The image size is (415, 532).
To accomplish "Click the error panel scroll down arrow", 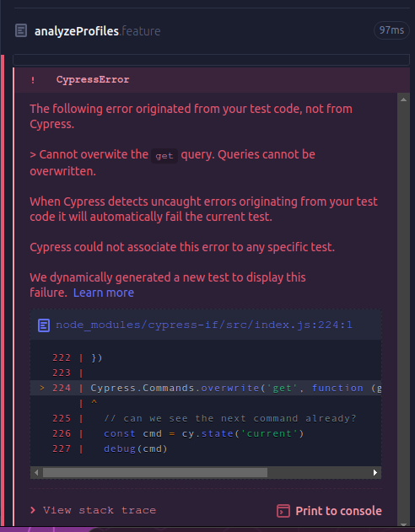I will [403, 525].
